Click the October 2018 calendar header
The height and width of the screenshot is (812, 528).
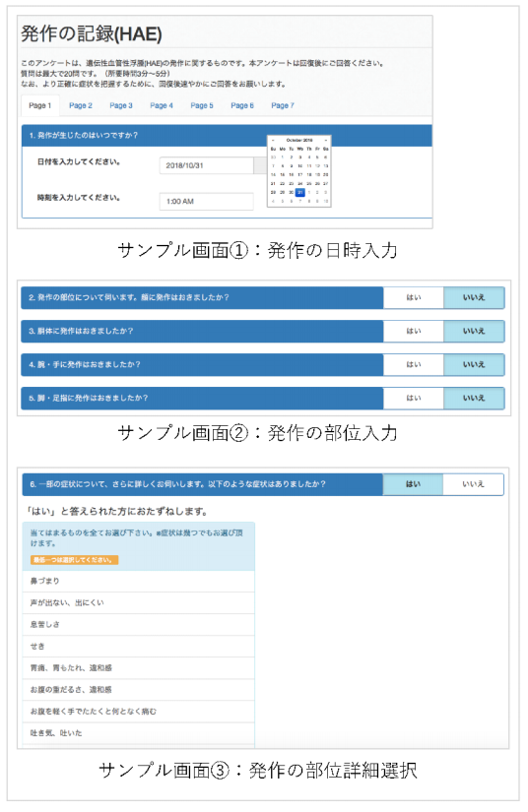coord(299,141)
